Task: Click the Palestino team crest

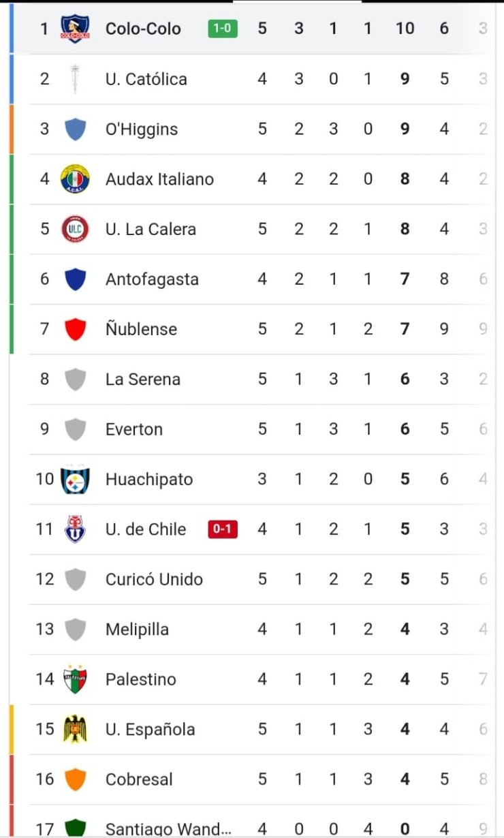Action: click(x=75, y=679)
